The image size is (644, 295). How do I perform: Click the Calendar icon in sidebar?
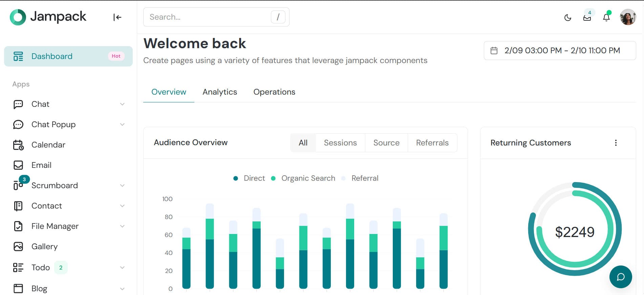(x=18, y=145)
